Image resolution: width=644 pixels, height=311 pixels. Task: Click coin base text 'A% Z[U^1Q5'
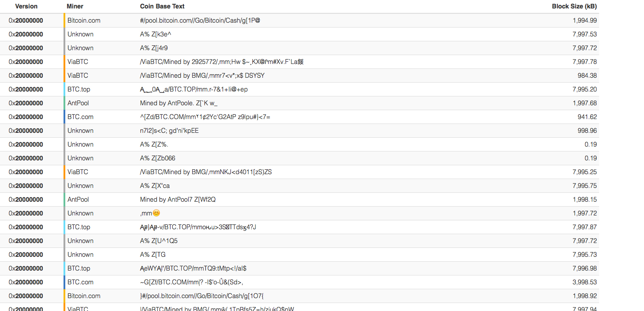(x=159, y=241)
